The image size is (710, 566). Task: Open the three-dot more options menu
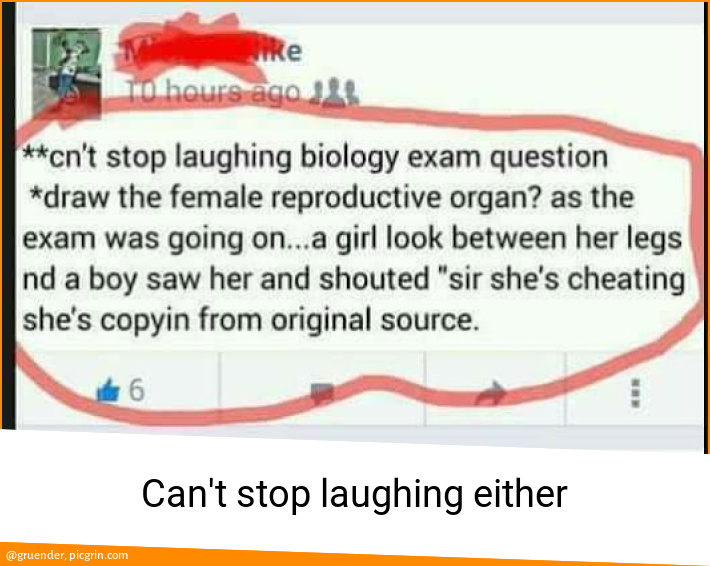click(636, 393)
